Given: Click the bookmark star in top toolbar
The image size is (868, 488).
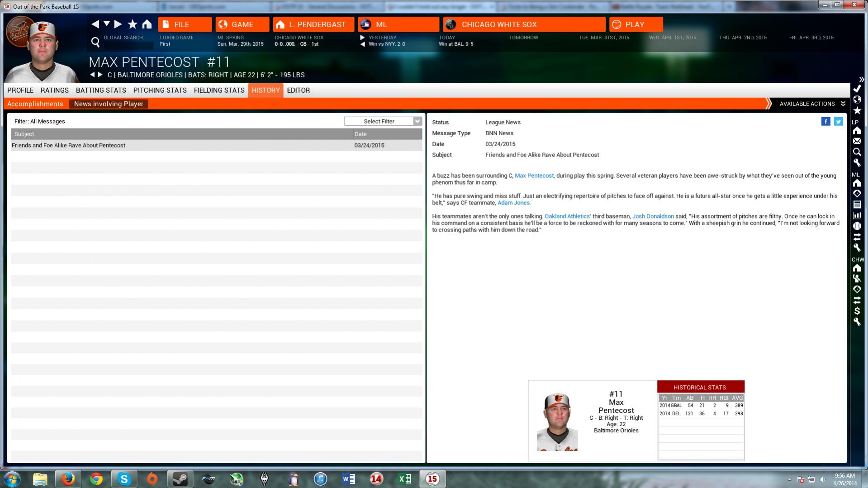Looking at the screenshot, I should click(x=133, y=24).
